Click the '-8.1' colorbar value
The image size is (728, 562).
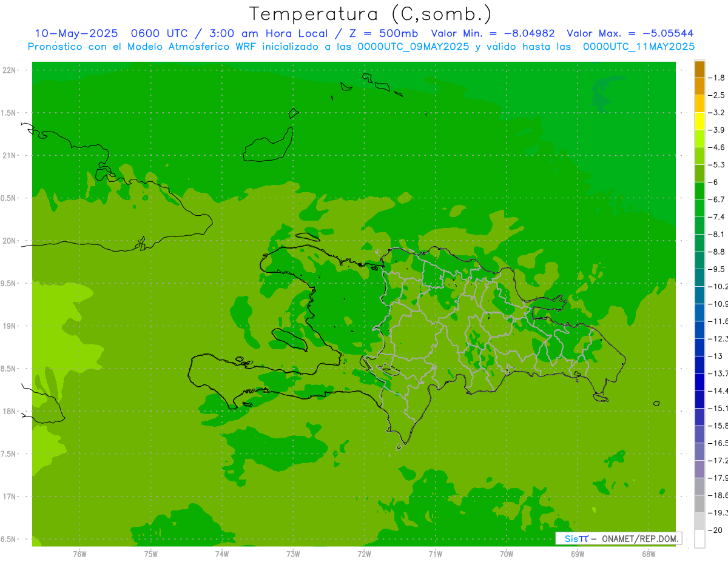(717, 234)
